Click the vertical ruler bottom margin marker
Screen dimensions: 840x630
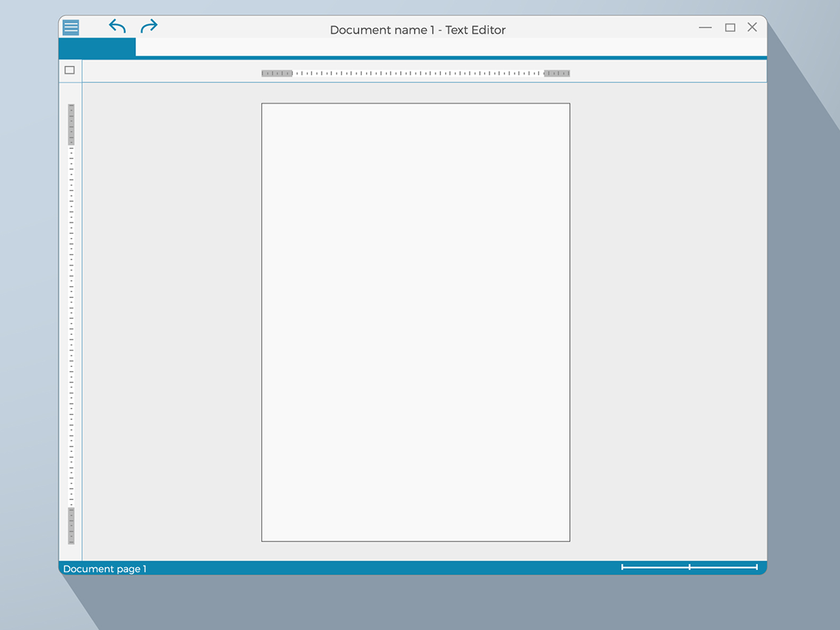tap(71, 526)
